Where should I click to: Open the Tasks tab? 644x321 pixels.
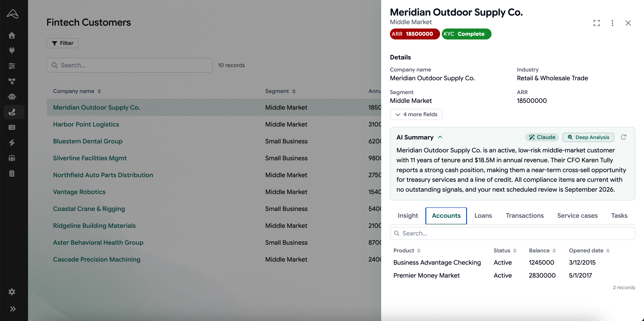point(619,216)
